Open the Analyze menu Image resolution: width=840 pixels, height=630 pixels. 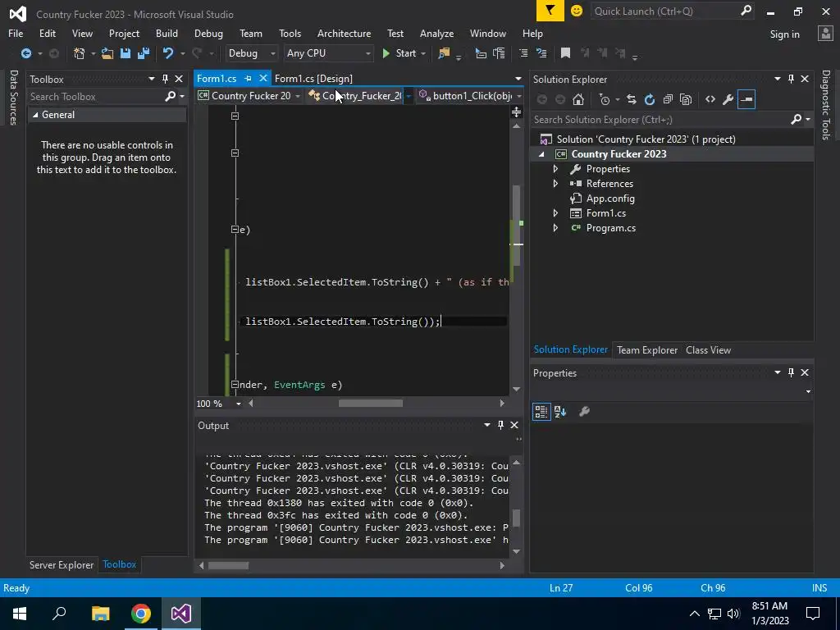click(436, 33)
